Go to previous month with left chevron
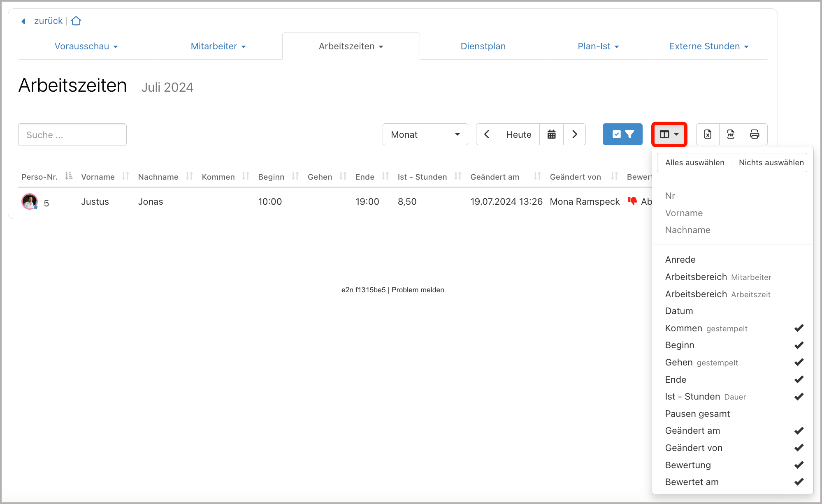Image resolution: width=822 pixels, height=504 pixels. tap(487, 134)
